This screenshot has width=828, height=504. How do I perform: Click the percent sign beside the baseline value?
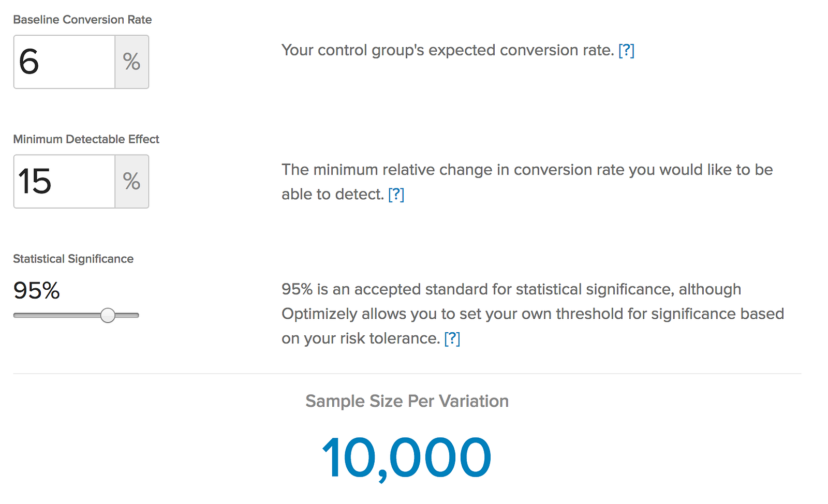132,62
